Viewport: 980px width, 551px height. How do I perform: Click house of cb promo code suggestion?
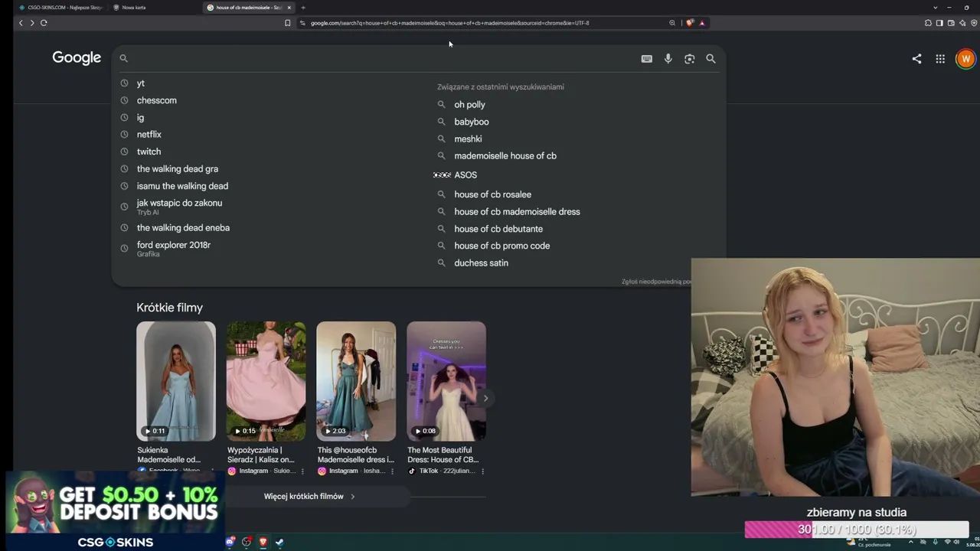501,246
